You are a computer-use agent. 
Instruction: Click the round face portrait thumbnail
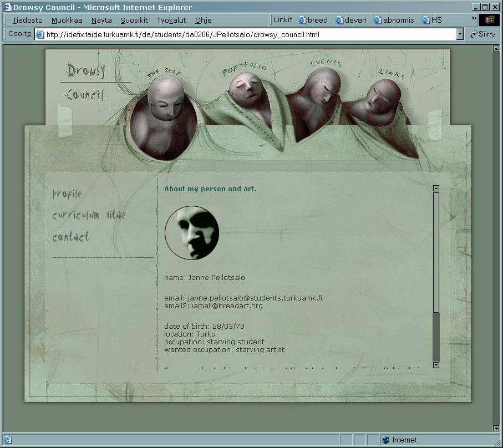point(192,233)
